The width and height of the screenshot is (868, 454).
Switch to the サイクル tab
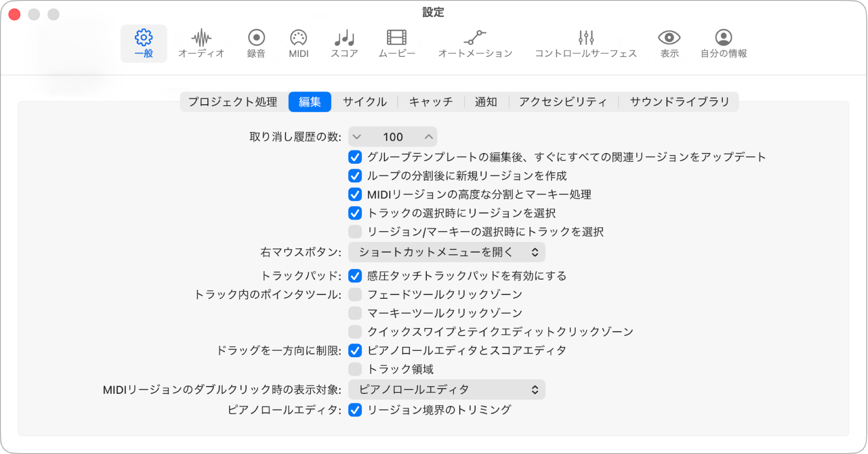click(365, 102)
